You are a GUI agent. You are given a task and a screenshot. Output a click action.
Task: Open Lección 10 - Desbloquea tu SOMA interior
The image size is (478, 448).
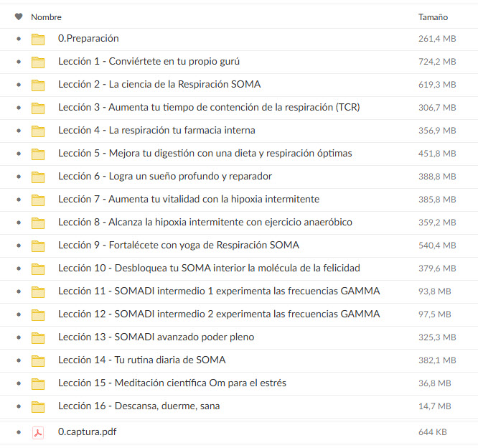(x=209, y=269)
